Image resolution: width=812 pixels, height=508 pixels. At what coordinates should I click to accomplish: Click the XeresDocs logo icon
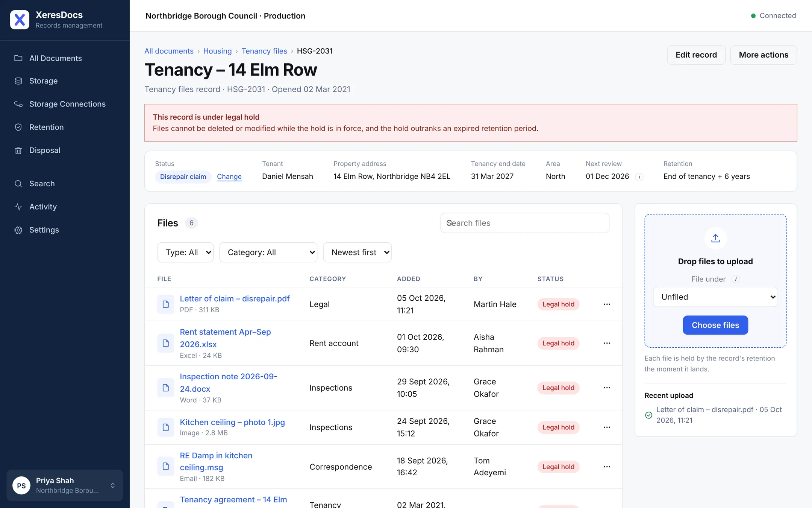20,20
